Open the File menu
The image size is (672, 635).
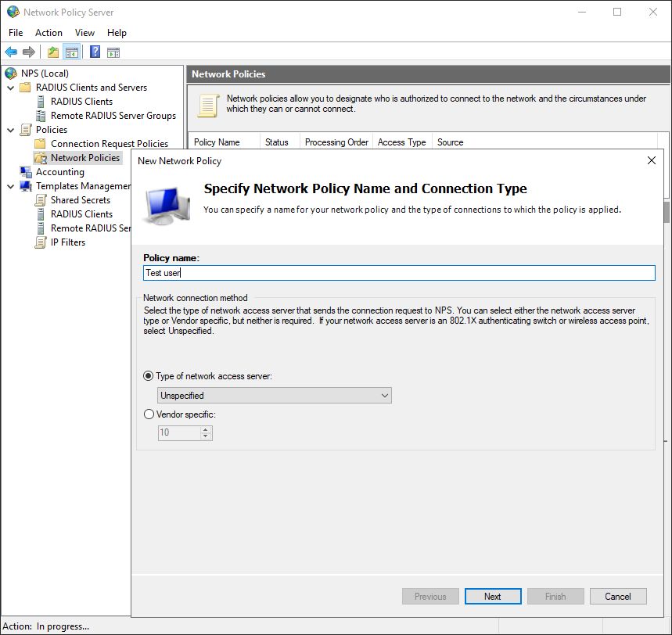[16, 33]
